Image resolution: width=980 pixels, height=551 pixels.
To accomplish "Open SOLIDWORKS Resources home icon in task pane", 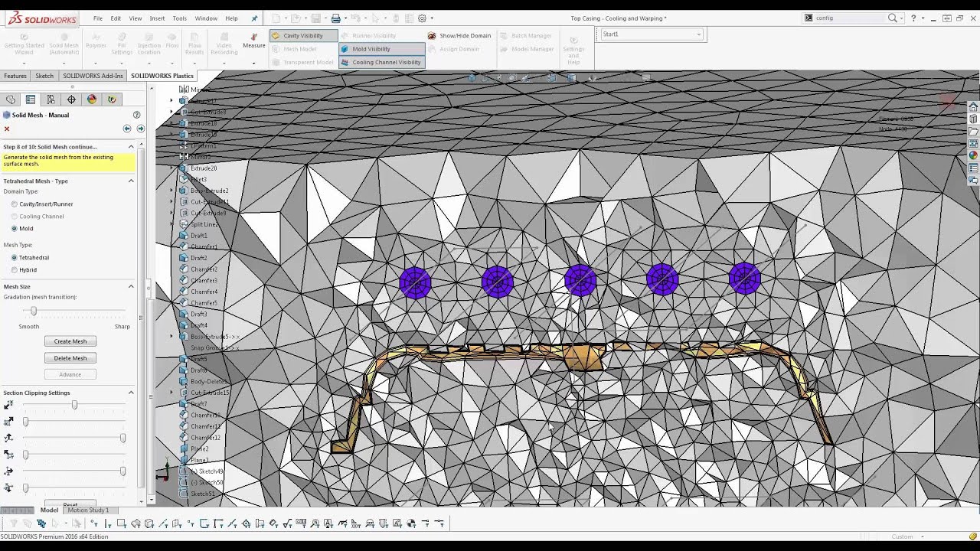I will coord(973,107).
